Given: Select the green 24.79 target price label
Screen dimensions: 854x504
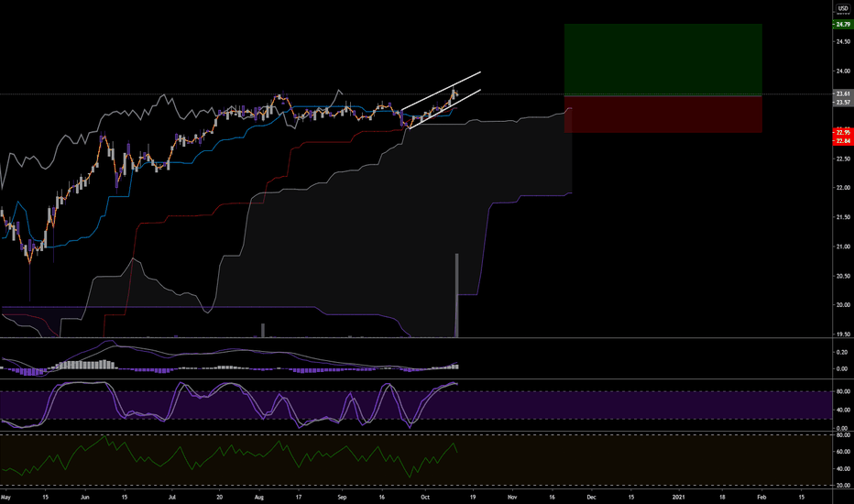Looking at the screenshot, I should click(843, 25).
